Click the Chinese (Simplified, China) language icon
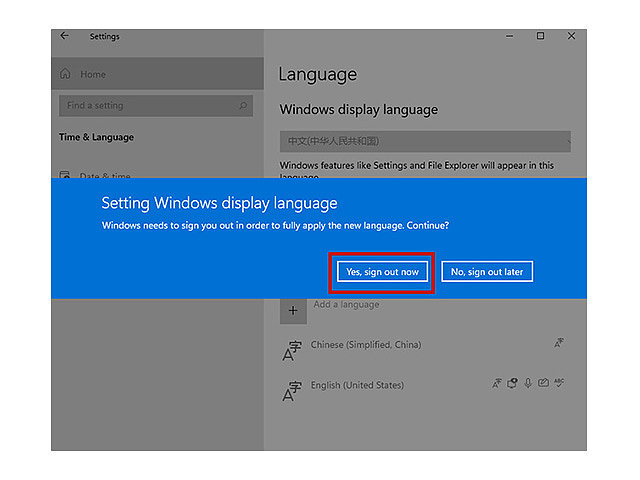The width and height of the screenshot is (640, 480). coord(292,351)
